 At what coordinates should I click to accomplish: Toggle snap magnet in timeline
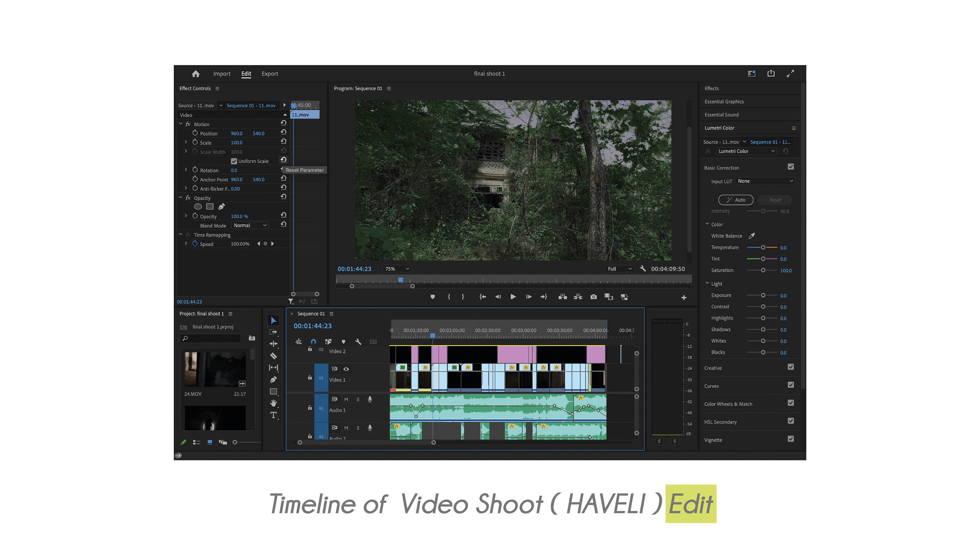(313, 342)
